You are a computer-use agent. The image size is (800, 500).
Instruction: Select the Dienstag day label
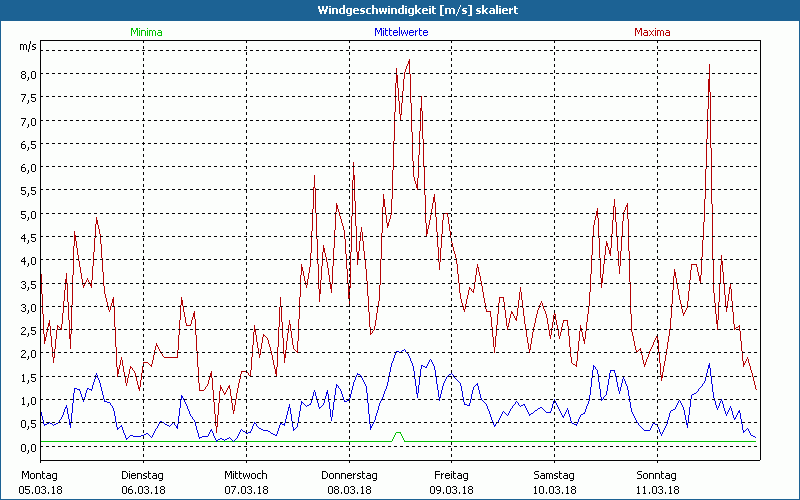[x=143, y=475]
